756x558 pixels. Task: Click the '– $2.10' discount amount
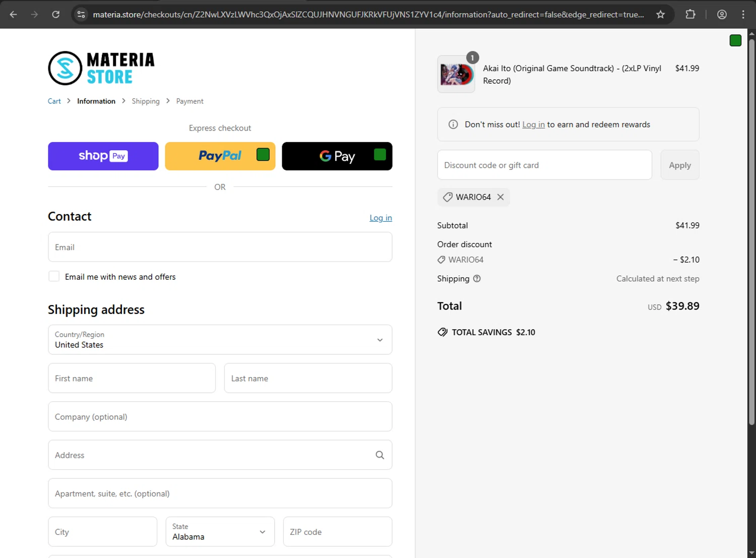tap(686, 260)
